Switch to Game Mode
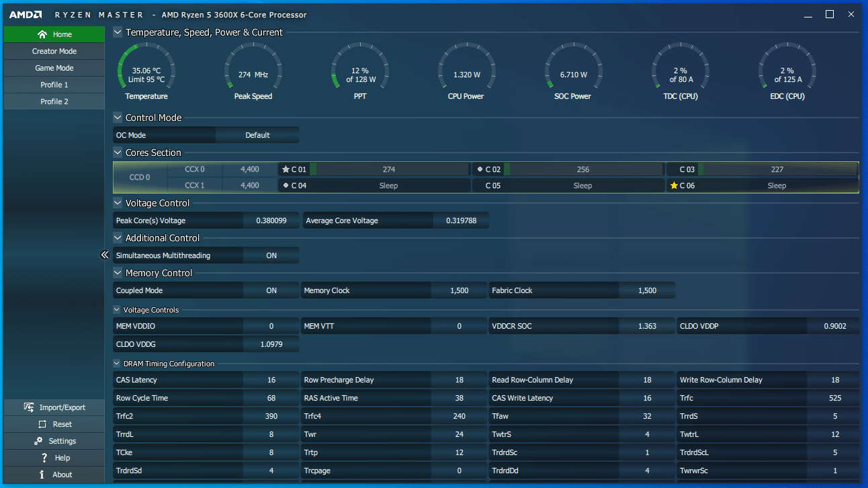This screenshot has width=868, height=488. (x=54, y=68)
